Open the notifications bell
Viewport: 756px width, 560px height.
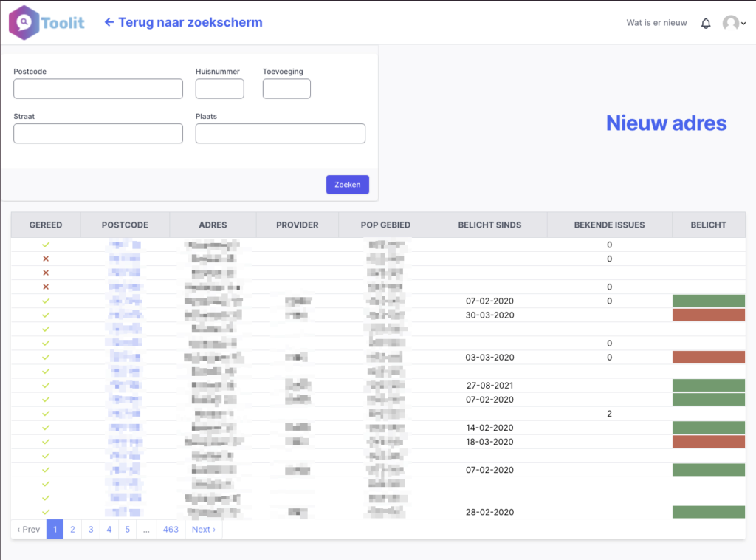(x=706, y=23)
